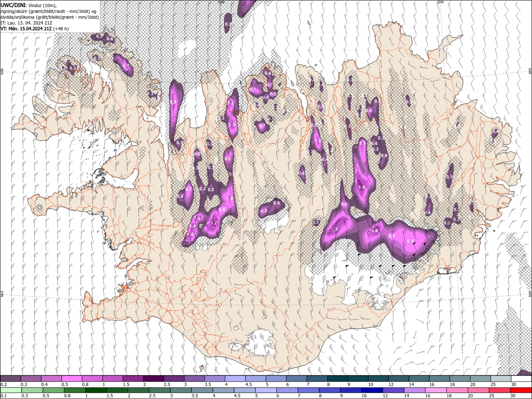The height and width of the screenshot is (399, 532).
Task: Click the 'VT: Mán. 15.04.2024 21Z (+48 h)' line
Action: [35, 29]
